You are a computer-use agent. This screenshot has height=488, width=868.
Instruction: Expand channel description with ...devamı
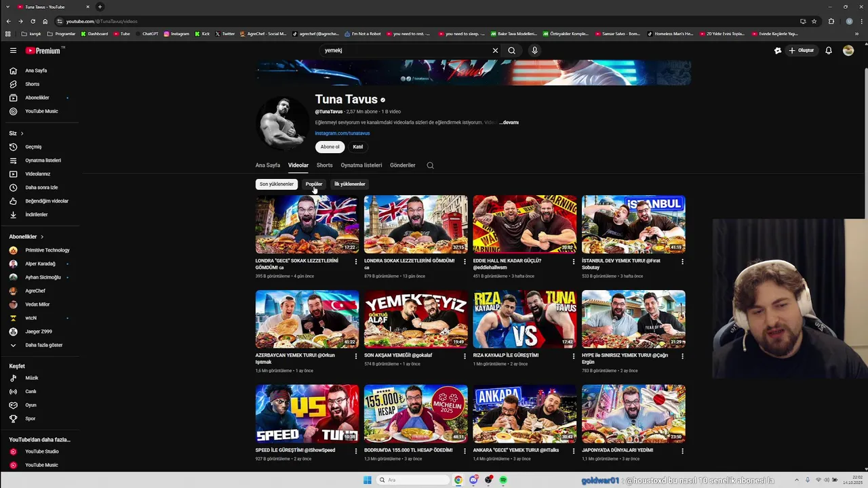point(509,123)
